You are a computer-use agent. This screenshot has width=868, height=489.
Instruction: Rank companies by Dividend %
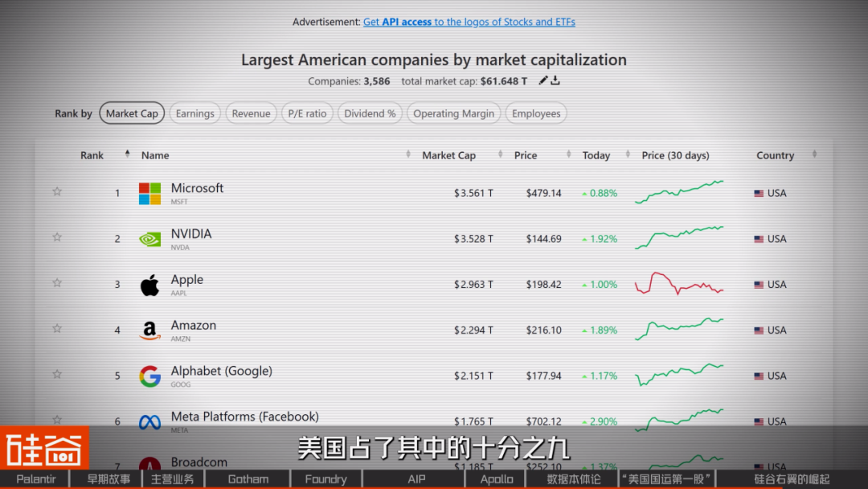pos(370,113)
